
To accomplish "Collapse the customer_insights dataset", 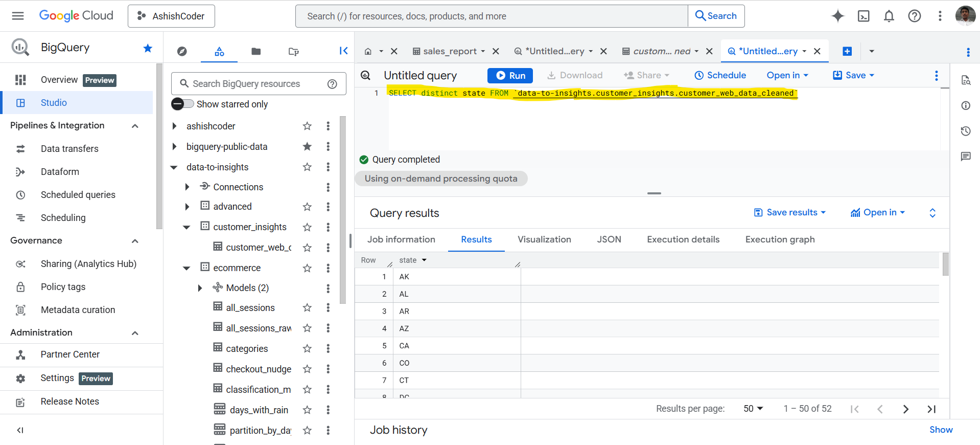I will [186, 227].
